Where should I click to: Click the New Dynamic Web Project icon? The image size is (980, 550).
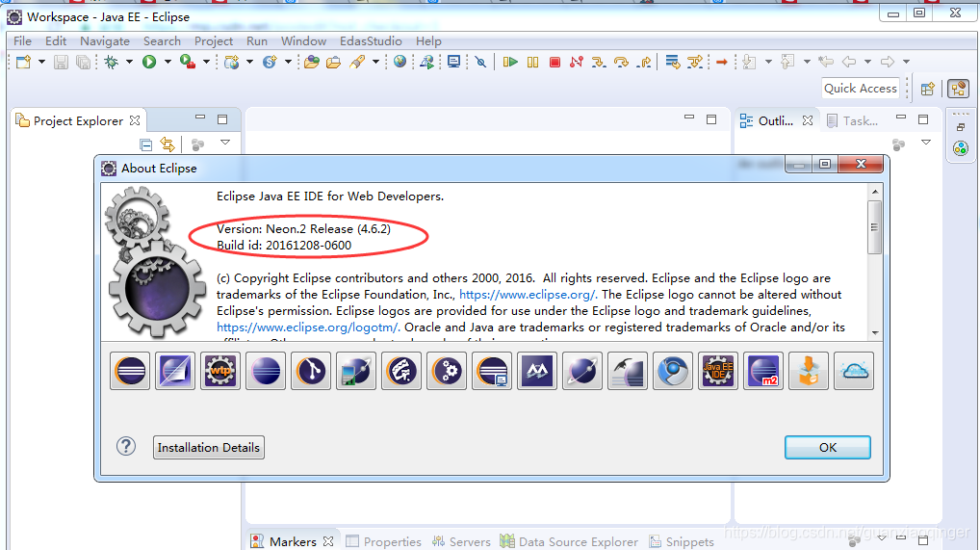(231, 62)
